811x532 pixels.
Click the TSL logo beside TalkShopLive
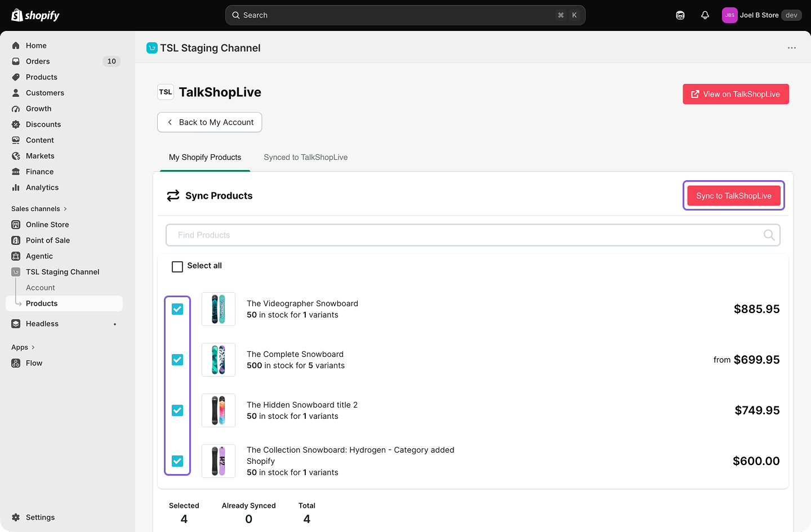[166, 92]
